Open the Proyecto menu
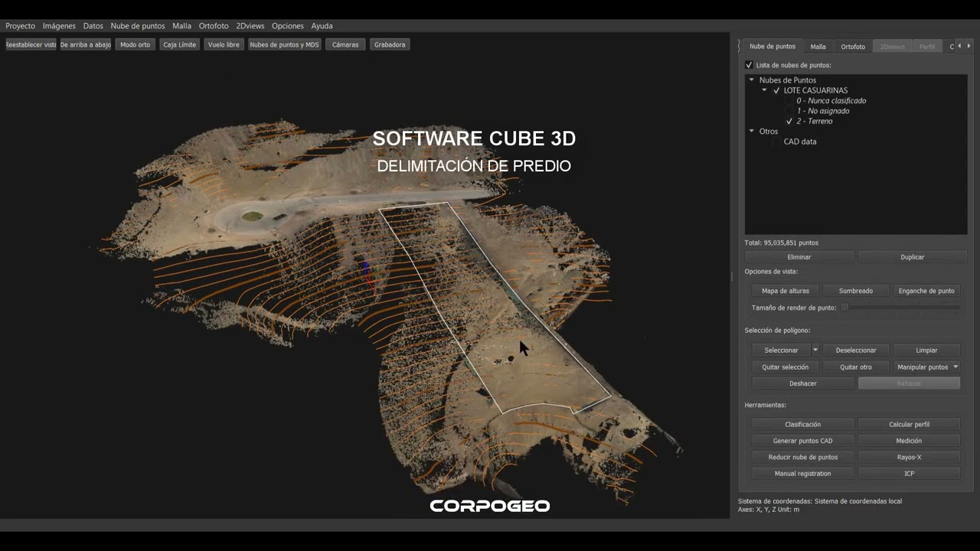The width and height of the screenshot is (980, 551). pyautogui.click(x=21, y=26)
